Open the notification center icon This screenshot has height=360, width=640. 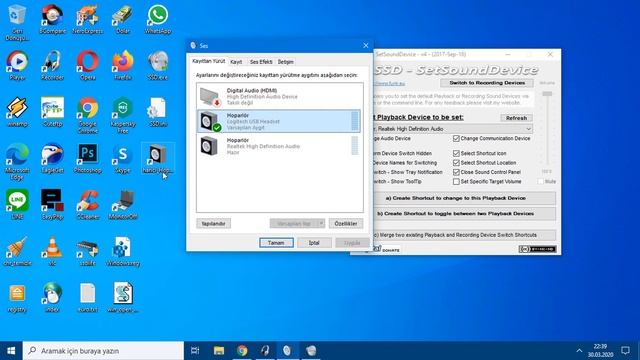[625, 351]
